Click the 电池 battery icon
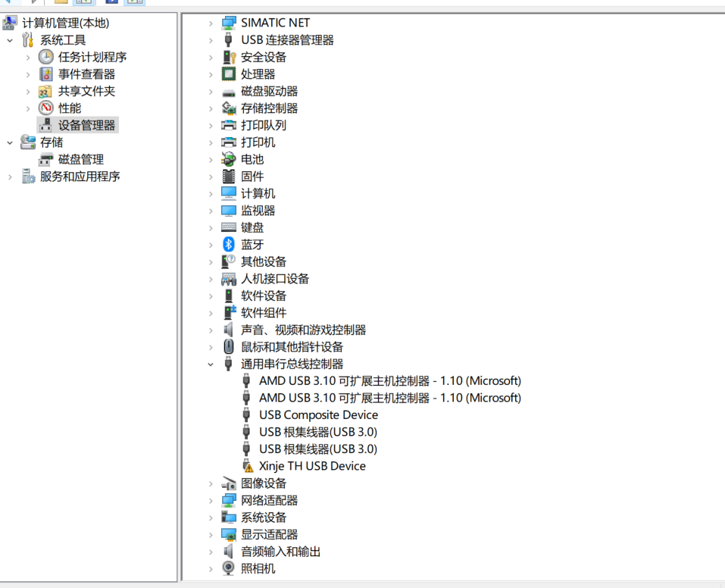This screenshot has width=725, height=588. tap(229, 159)
